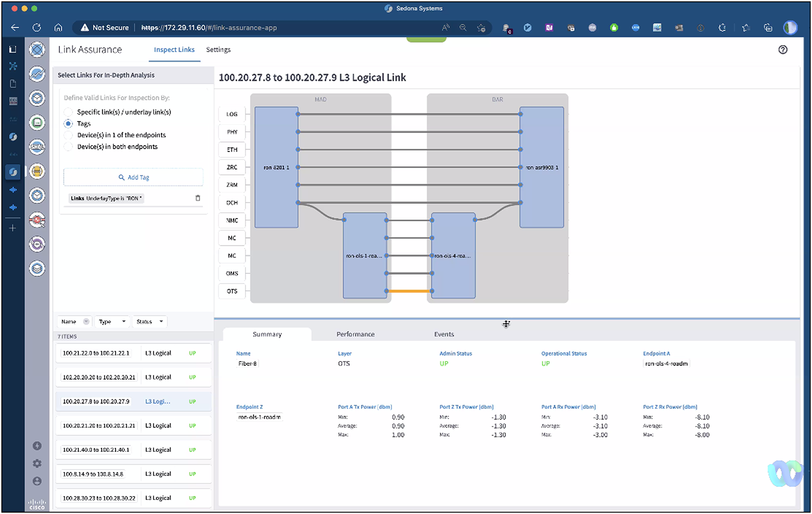This screenshot has height=514, width=812.
Task: Switch to the Performance tab
Action: (x=355, y=334)
